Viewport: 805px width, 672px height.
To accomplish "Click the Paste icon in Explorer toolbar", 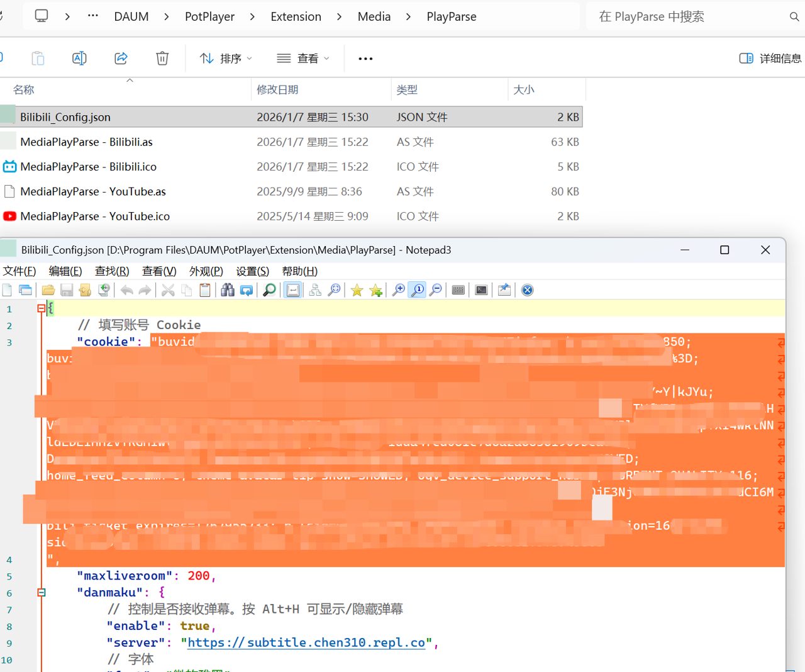I will 38,59.
